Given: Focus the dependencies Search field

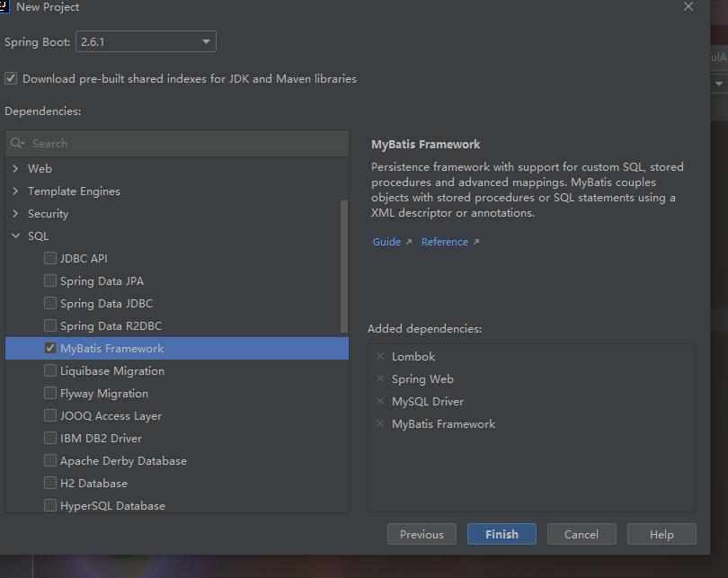Looking at the screenshot, I should (177, 144).
